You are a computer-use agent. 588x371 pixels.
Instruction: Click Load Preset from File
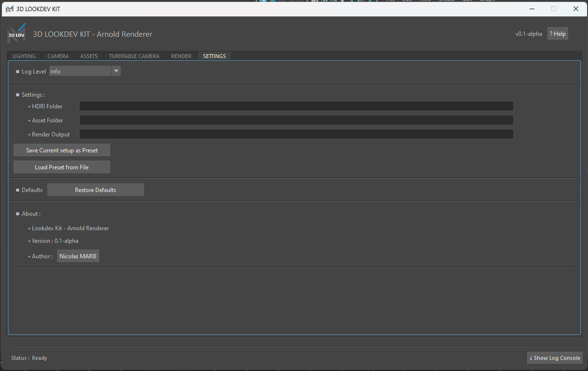pos(62,167)
